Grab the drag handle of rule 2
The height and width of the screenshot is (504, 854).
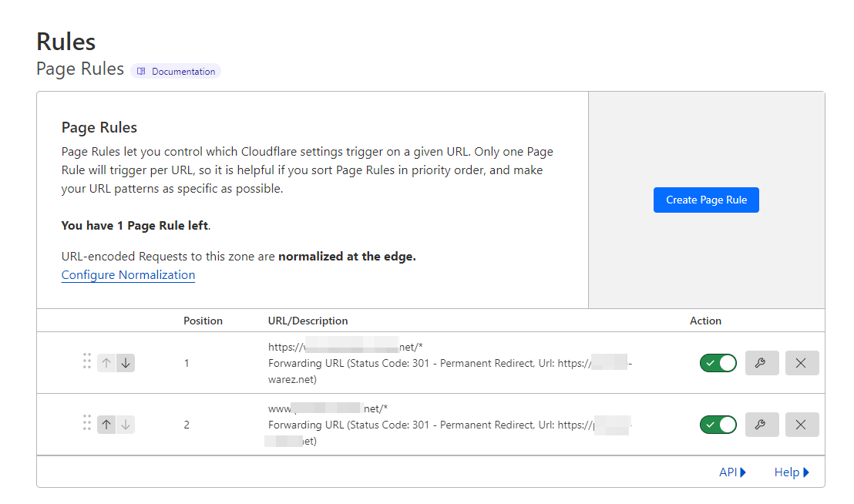tap(87, 423)
